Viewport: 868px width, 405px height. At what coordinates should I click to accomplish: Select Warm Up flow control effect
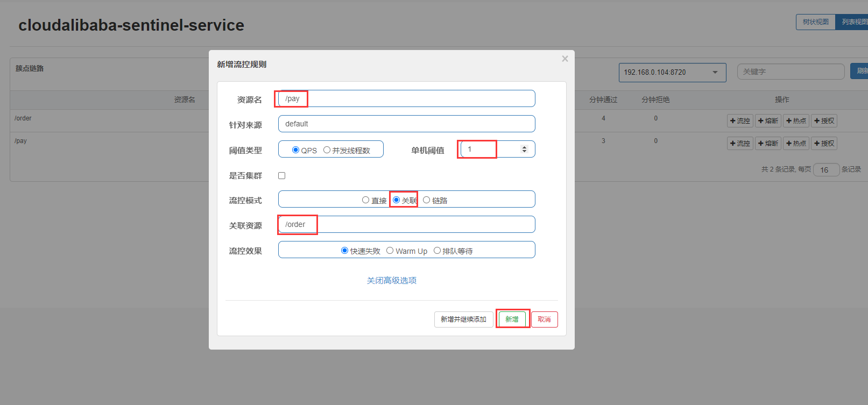point(390,251)
